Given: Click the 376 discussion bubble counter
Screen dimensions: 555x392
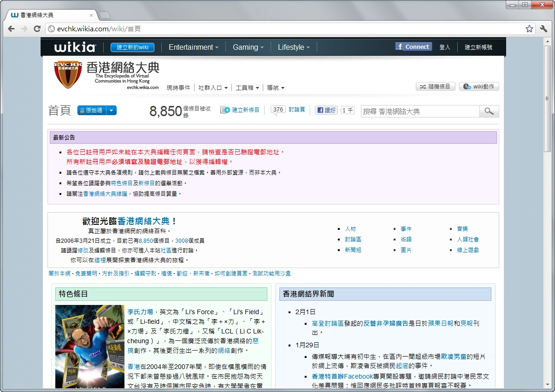Looking at the screenshot, I should (x=278, y=110).
